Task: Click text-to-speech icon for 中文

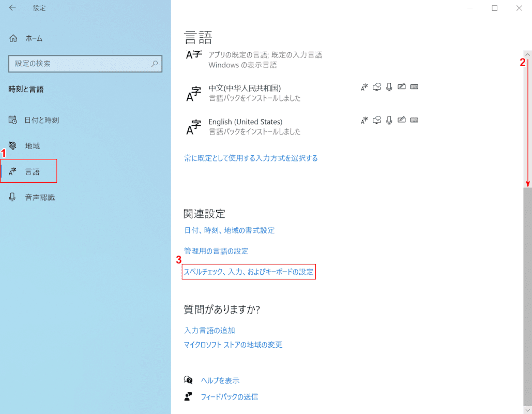Action: tap(376, 87)
